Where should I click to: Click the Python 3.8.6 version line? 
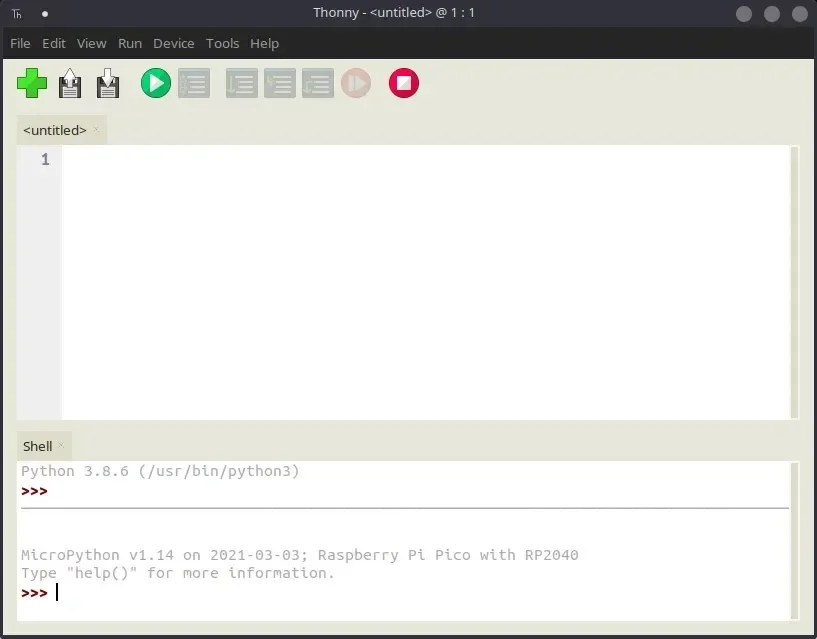pos(160,471)
